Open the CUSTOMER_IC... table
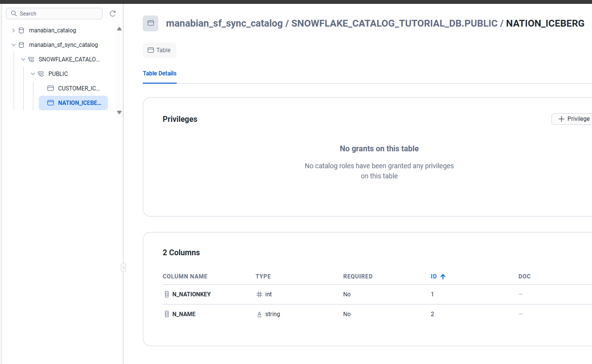The height and width of the screenshot is (364, 592). pos(79,88)
